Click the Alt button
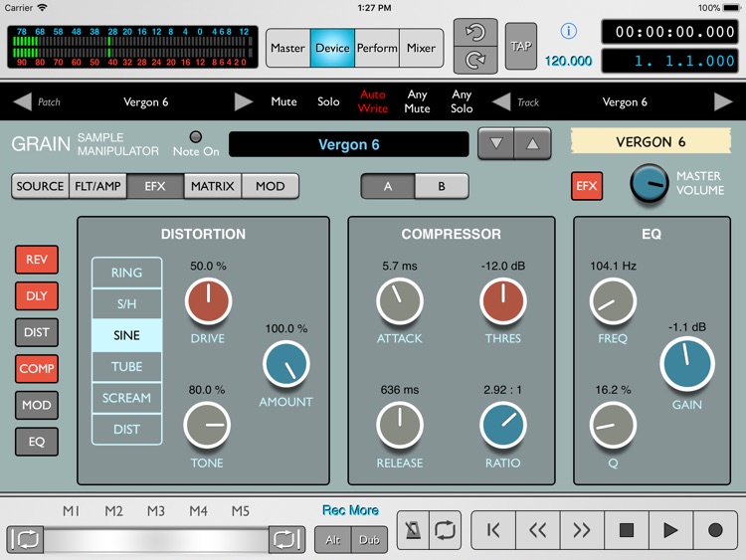 332,539
